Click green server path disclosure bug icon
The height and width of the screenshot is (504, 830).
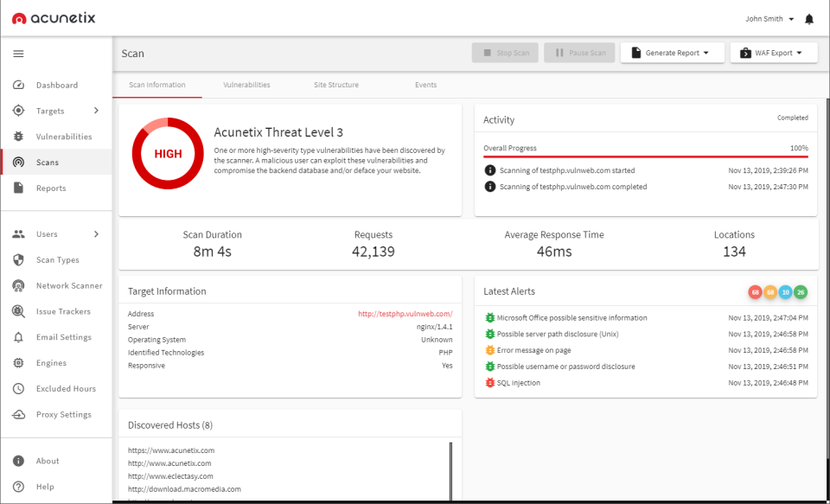point(489,334)
